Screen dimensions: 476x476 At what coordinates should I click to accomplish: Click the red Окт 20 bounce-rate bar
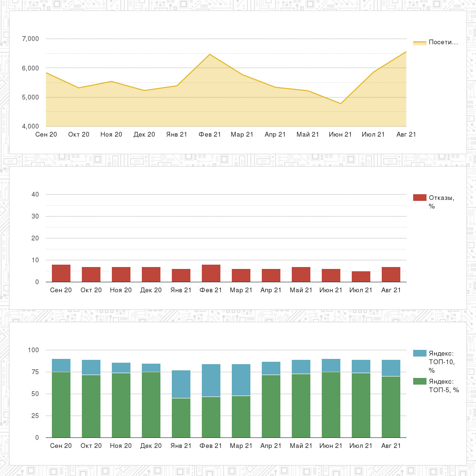tap(91, 275)
